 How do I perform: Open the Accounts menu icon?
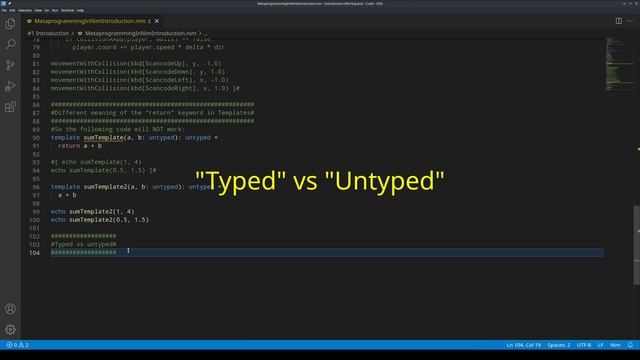point(10,309)
